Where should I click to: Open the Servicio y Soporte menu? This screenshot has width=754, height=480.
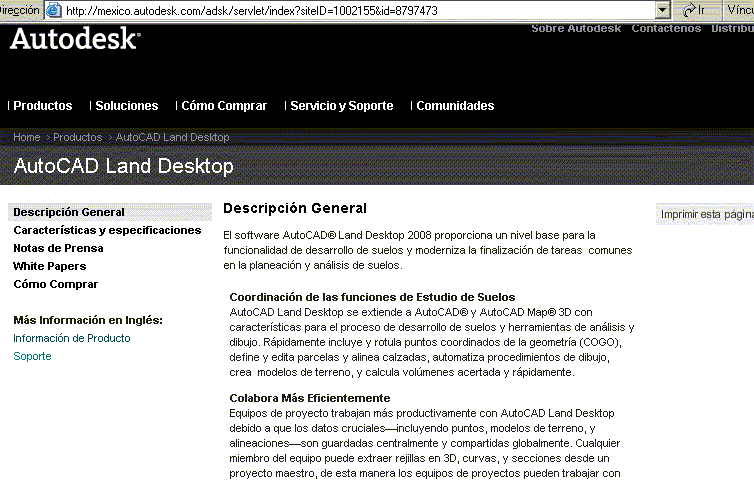point(341,106)
